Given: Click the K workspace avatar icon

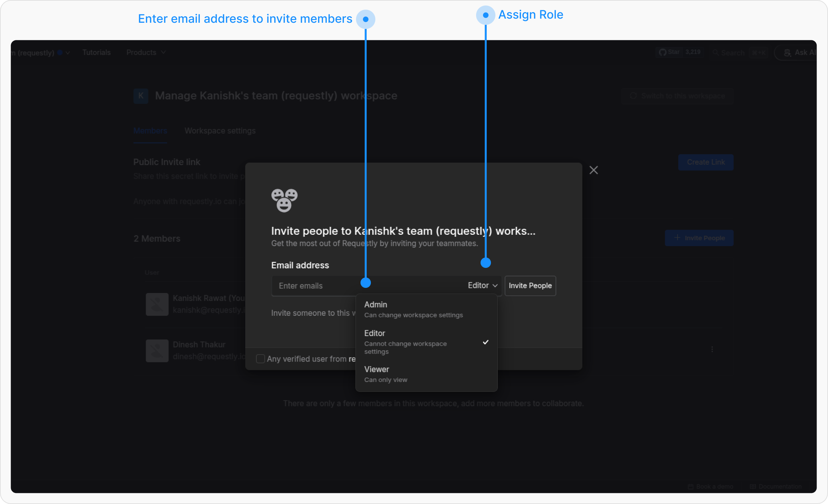Looking at the screenshot, I should click(x=141, y=96).
